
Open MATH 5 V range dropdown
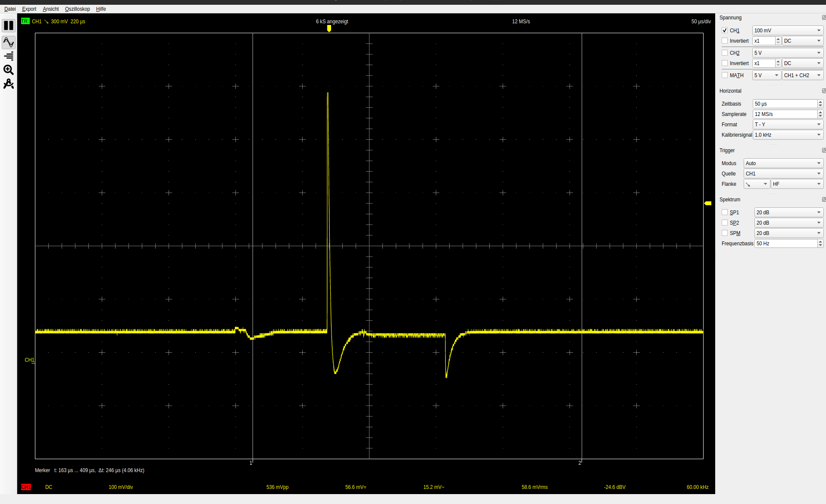(767, 75)
